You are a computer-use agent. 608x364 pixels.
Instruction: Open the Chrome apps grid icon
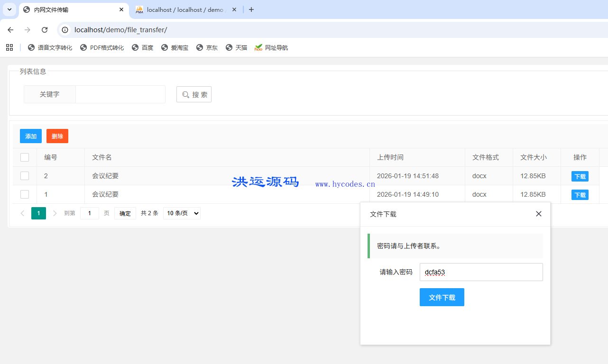pos(9,47)
